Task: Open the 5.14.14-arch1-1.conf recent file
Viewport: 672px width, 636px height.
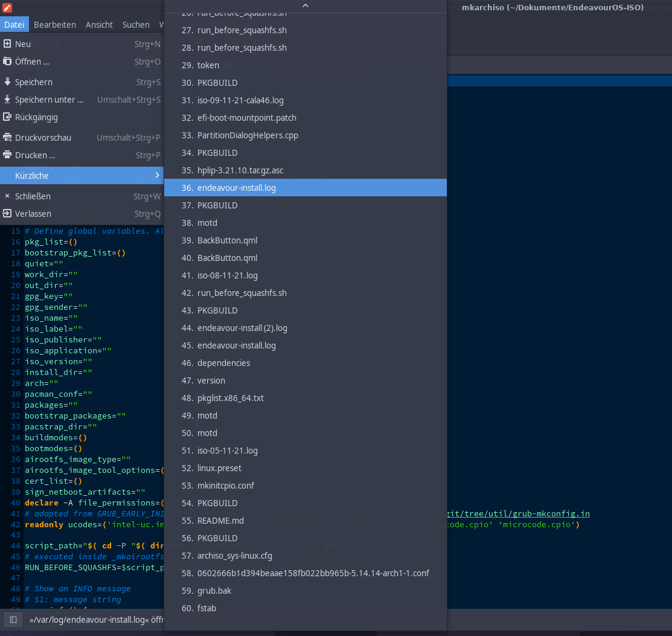Action: click(x=305, y=573)
